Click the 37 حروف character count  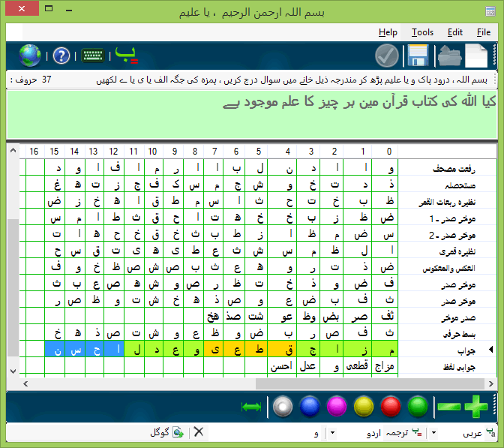[31, 80]
